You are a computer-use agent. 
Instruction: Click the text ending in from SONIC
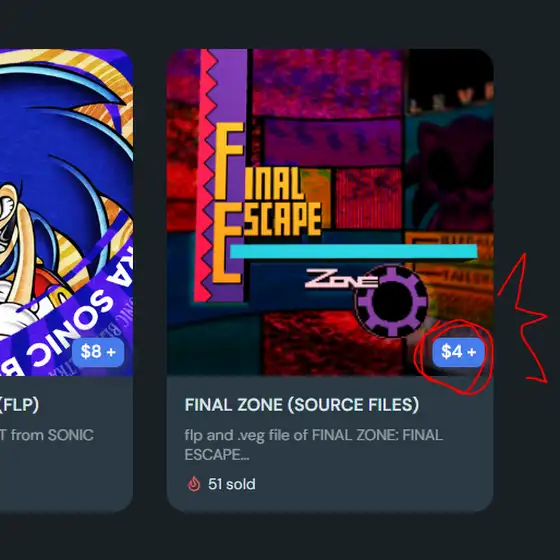(47, 435)
